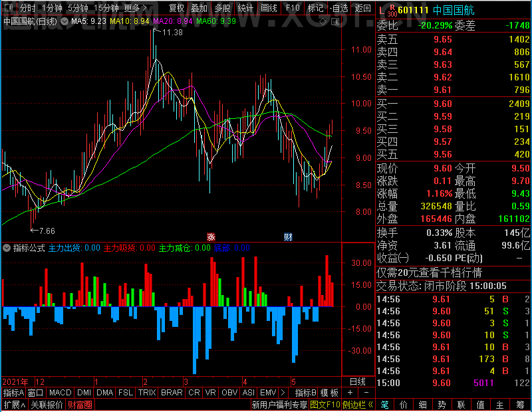This screenshot has height=412, width=532.
Task: Switch to 分时 intraday view
Action: coord(27,7)
